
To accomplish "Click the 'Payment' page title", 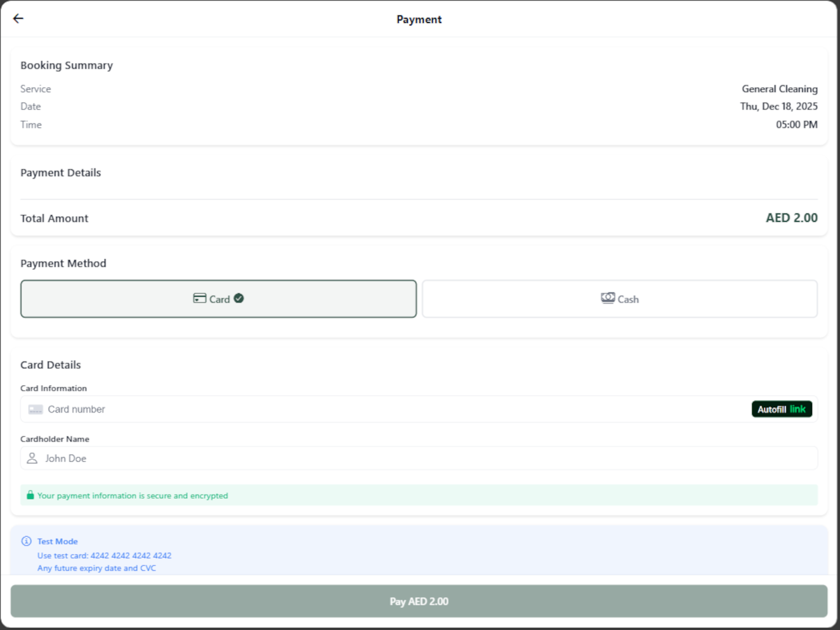I will click(x=419, y=19).
